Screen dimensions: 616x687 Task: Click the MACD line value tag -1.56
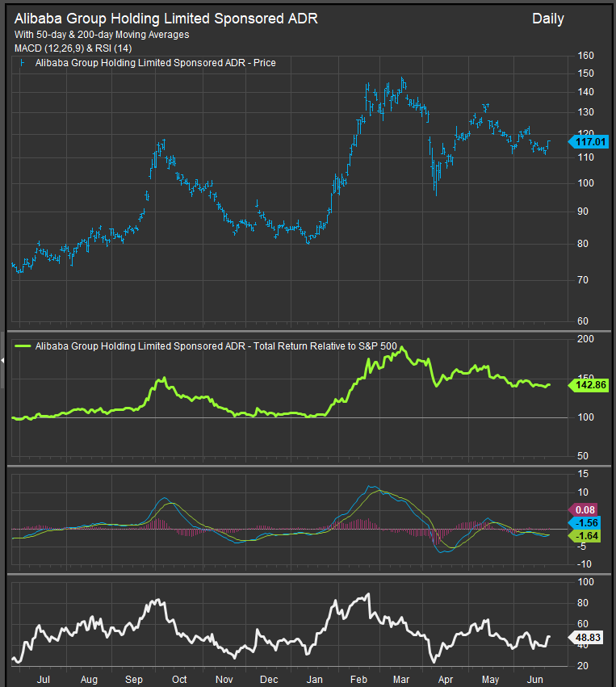pyautogui.click(x=584, y=522)
